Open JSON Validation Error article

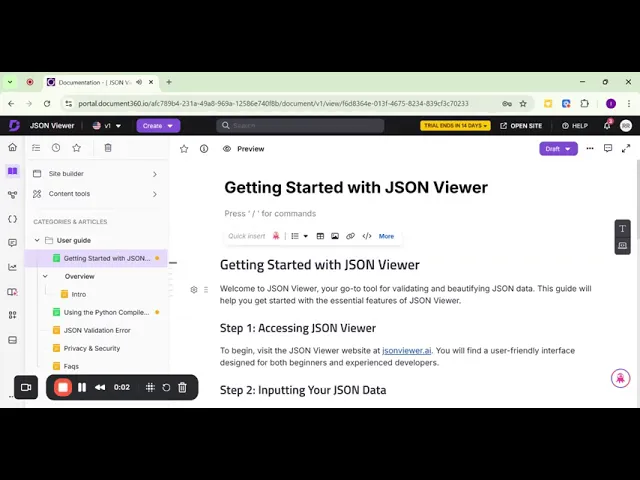coord(97,330)
